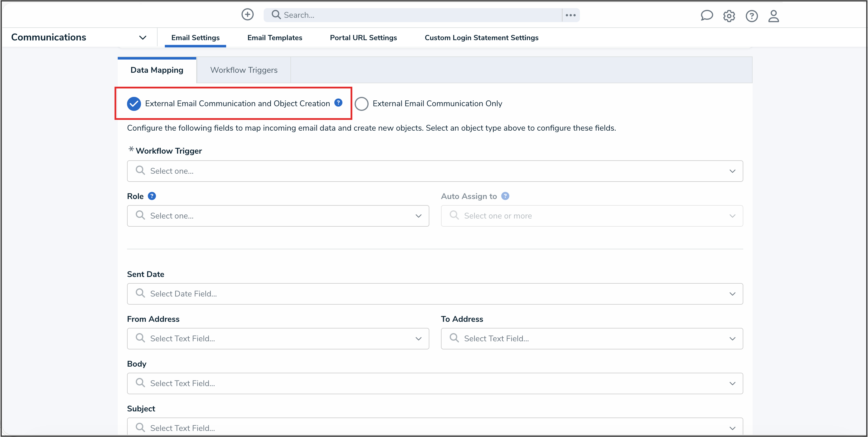Screen dimensions: 868x437
Task: Click the tooltip icon beside Role label
Action: click(152, 196)
